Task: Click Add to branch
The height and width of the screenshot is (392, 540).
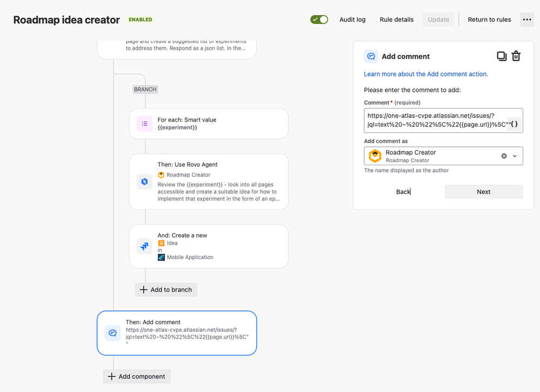Action: point(166,289)
